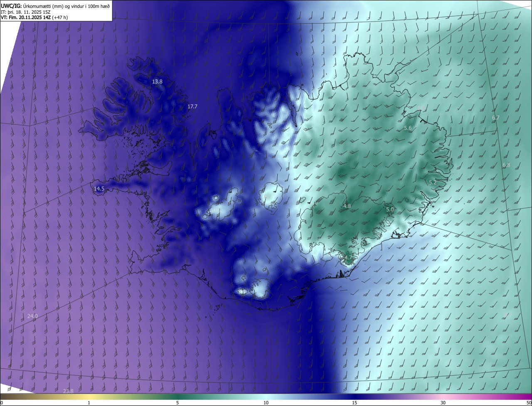Click the 23.8 value near the colorbar
This screenshot has height=406, width=532.
click(68, 391)
